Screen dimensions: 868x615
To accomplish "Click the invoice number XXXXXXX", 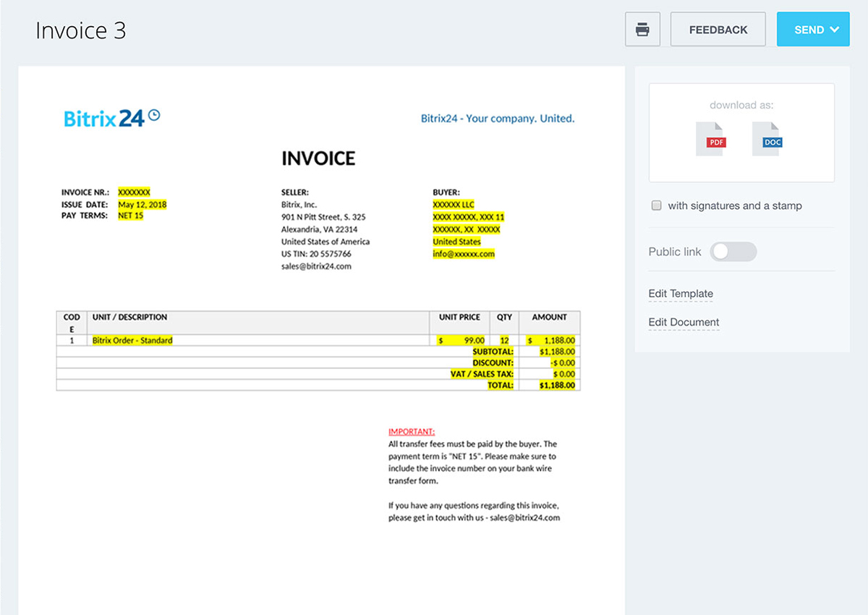I will coord(134,192).
